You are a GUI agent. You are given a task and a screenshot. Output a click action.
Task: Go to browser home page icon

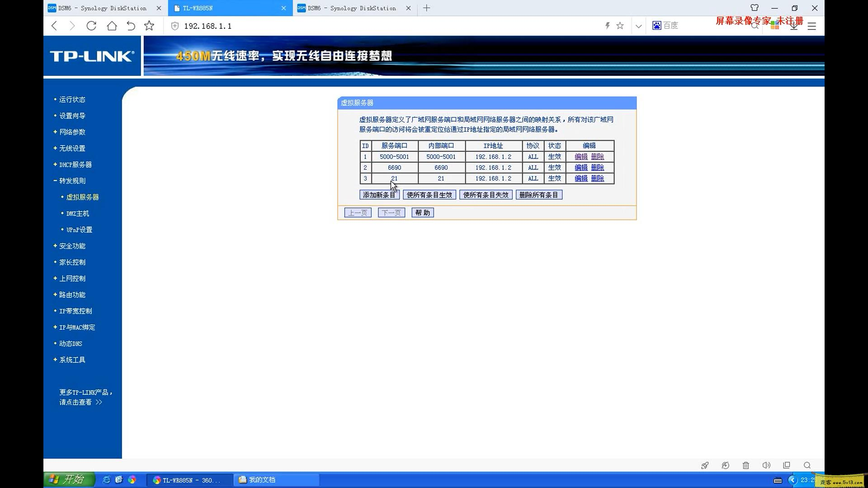[112, 26]
